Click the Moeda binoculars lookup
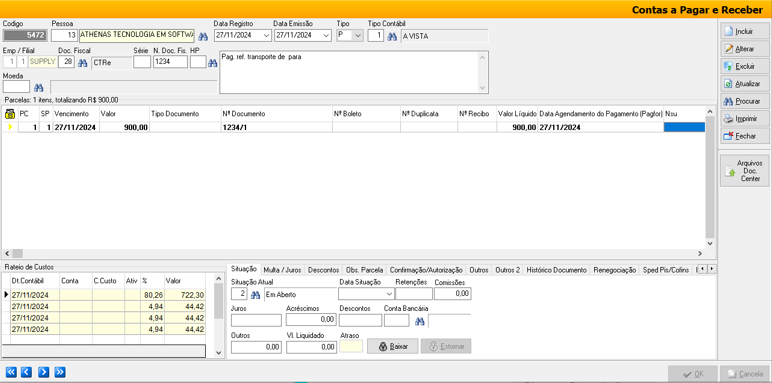The height and width of the screenshot is (383, 772). point(39,88)
